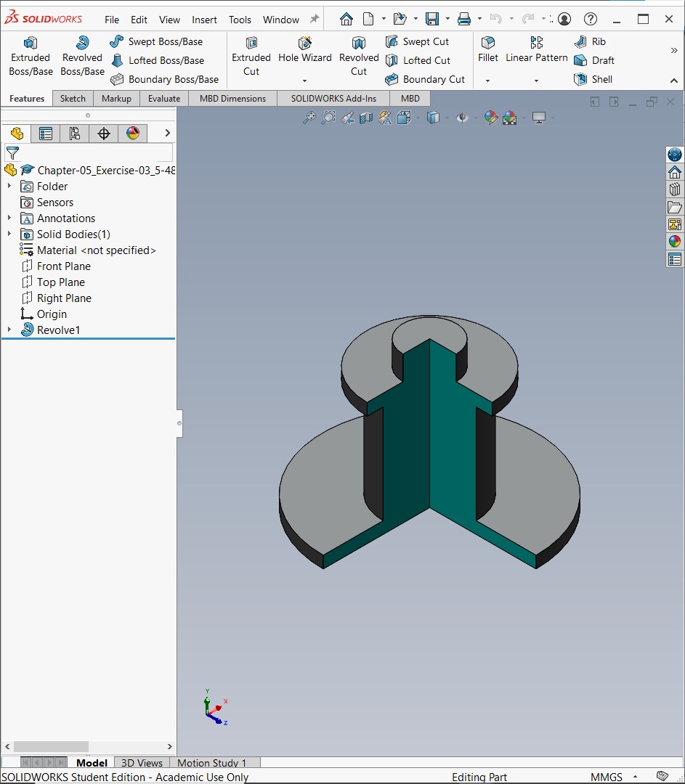Expand Solid Bodies(1) node
The width and height of the screenshot is (685, 784).
point(9,234)
